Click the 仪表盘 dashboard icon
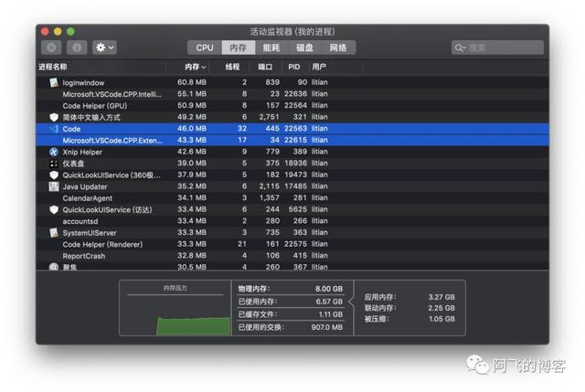585x392 pixels. (54, 164)
